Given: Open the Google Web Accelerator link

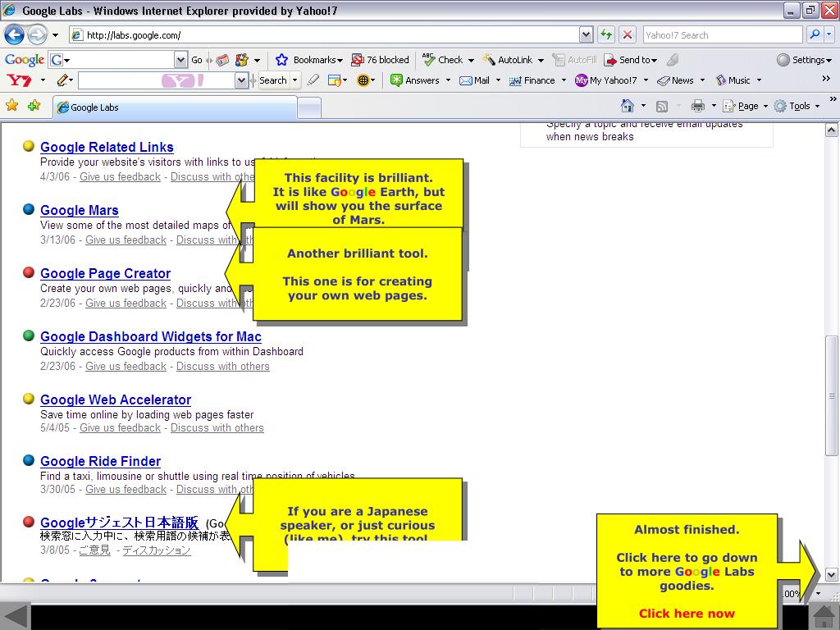Looking at the screenshot, I should [115, 400].
